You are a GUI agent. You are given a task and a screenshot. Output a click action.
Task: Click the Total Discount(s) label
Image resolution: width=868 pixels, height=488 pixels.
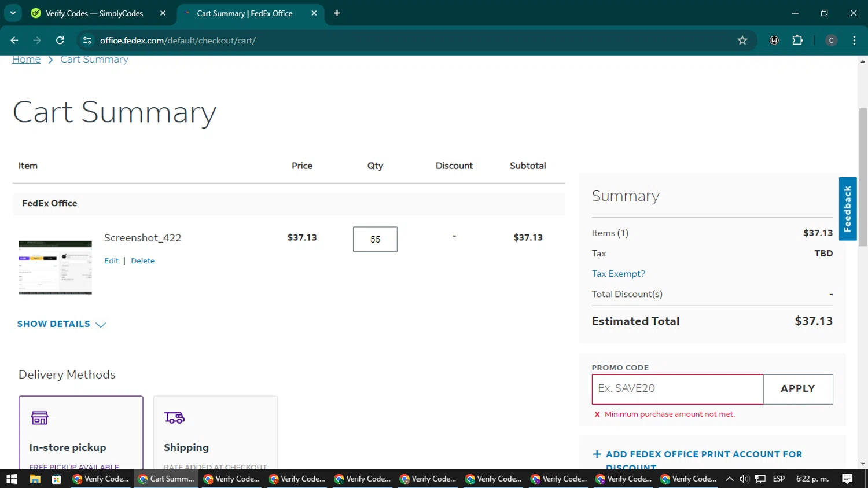pyautogui.click(x=627, y=294)
